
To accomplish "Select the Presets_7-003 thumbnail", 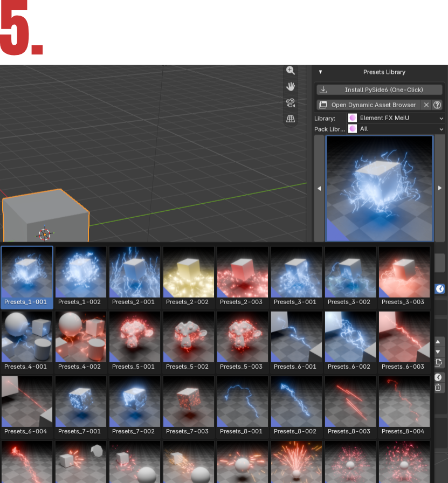I will [189, 406].
